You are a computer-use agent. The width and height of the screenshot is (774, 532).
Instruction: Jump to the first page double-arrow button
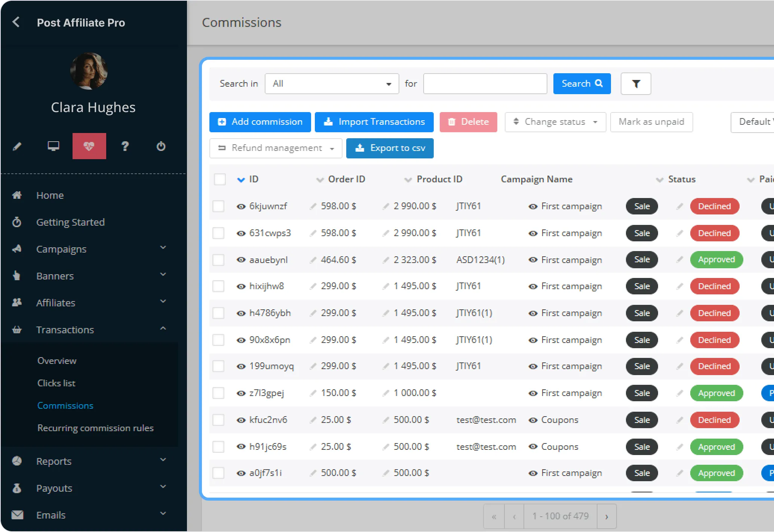pos(494,516)
